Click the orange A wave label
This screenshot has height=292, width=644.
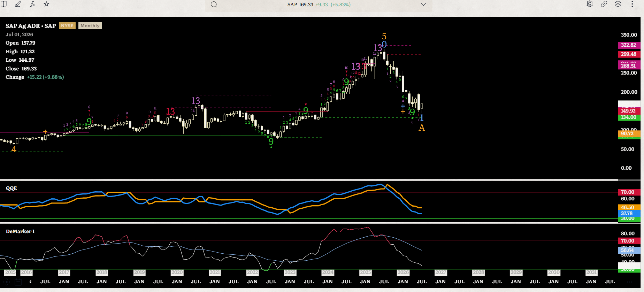(x=422, y=128)
